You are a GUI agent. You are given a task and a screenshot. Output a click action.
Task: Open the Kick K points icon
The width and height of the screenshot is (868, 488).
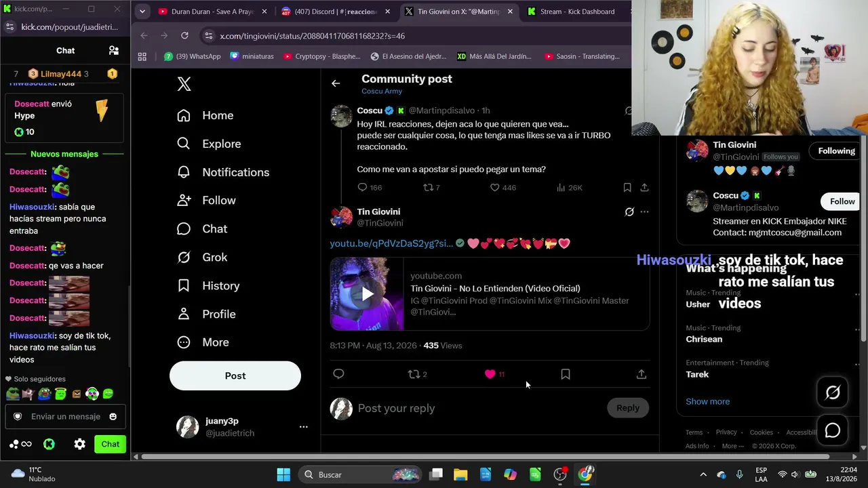pyautogui.click(x=49, y=445)
